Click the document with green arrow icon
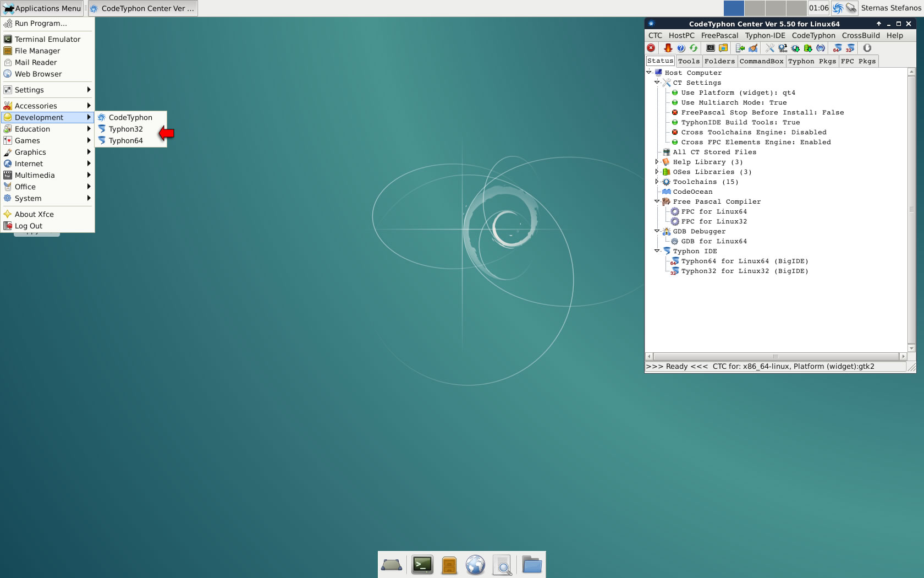Viewport: 924px width, 578px height. pos(740,48)
